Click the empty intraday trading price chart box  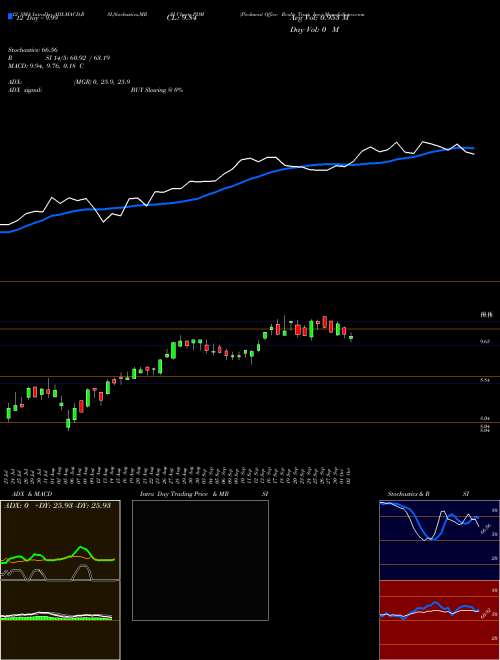click(x=200, y=560)
